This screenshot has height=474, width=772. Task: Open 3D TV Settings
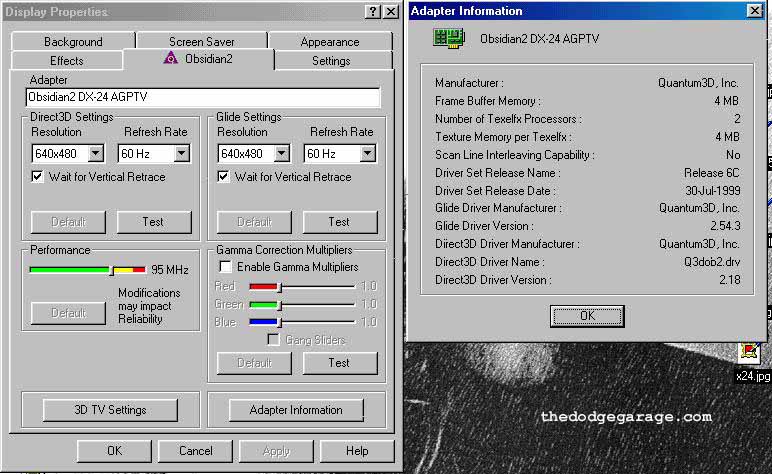click(110, 410)
